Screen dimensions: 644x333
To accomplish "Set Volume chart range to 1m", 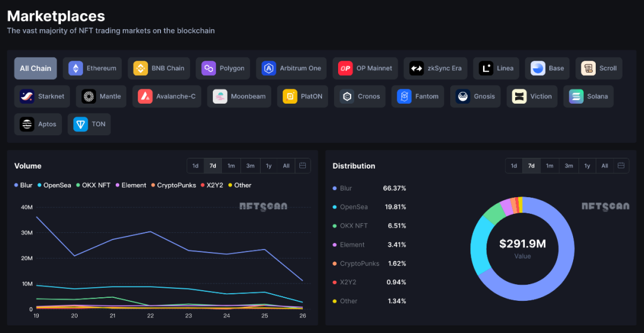I will coord(231,166).
